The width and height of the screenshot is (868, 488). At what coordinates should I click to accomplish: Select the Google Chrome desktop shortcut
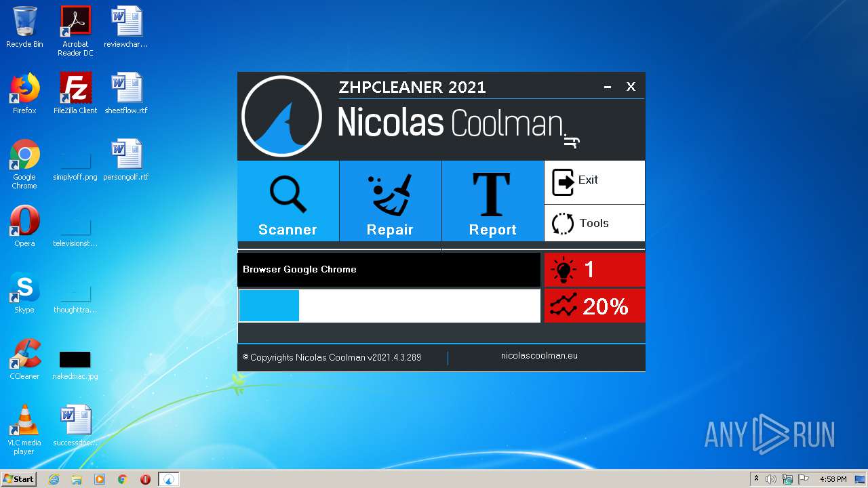[x=24, y=164]
